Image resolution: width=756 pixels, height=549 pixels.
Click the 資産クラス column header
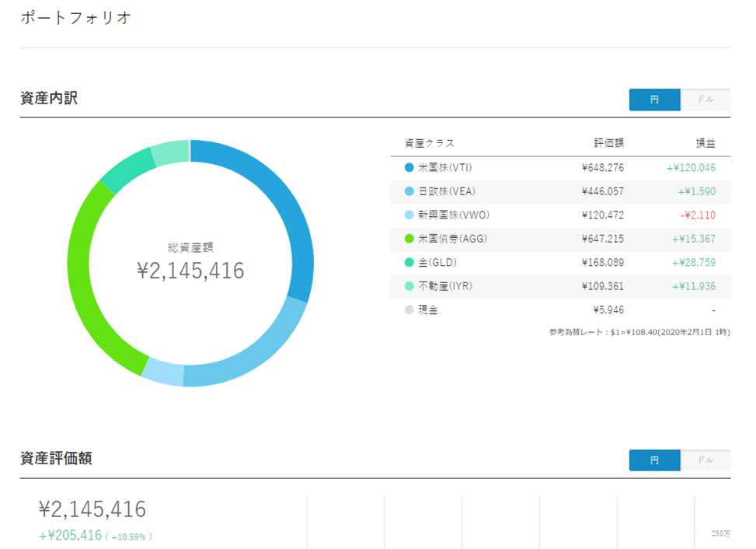pos(429,143)
